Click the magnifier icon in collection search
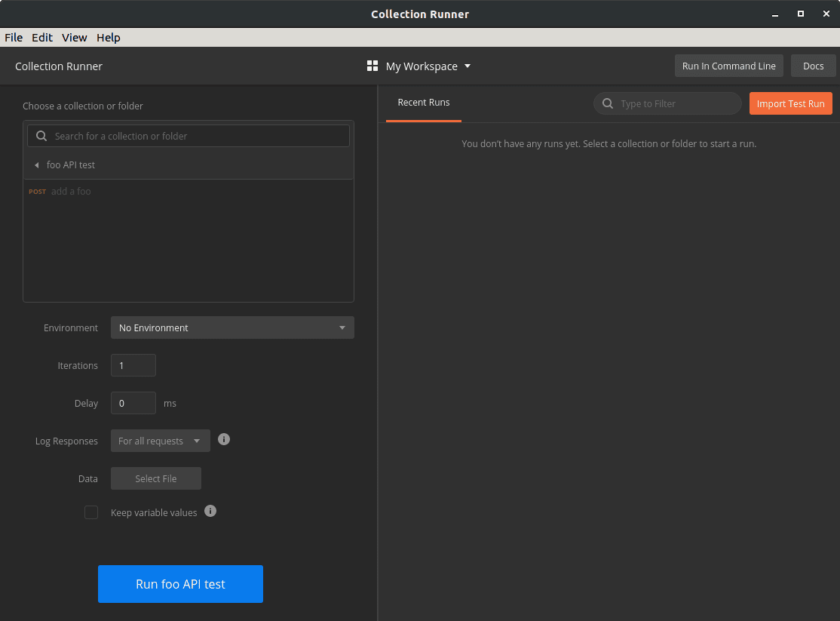 (41, 136)
